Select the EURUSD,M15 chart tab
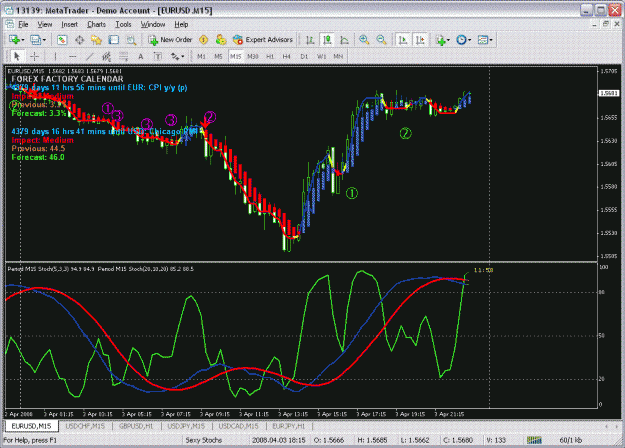The height and width of the screenshot is (448, 625). tap(31, 426)
